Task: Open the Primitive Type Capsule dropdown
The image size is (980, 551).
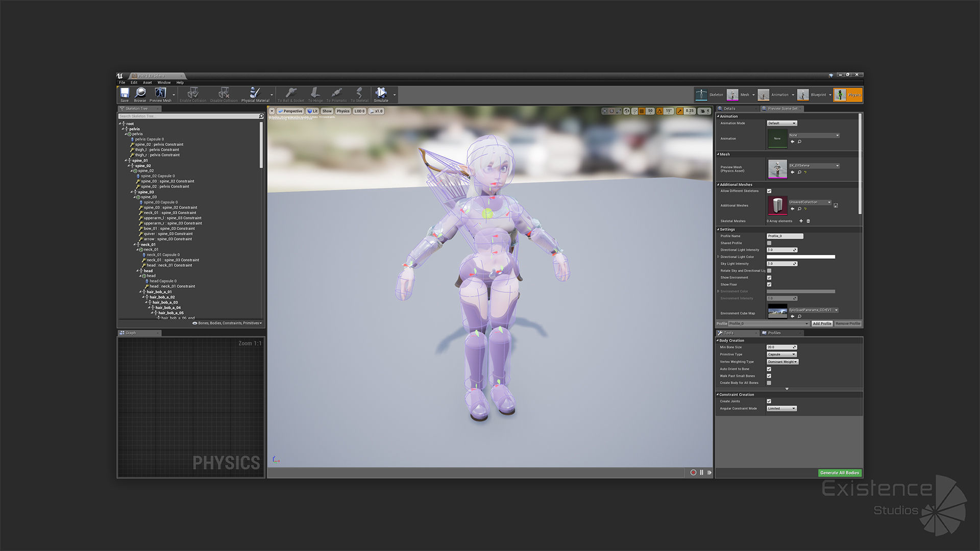Action: [x=781, y=355]
